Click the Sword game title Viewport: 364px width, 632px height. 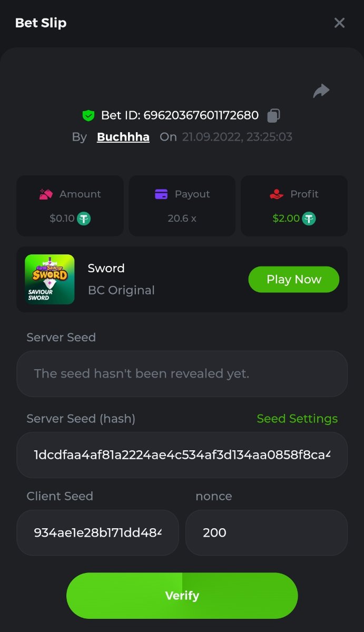coord(106,268)
